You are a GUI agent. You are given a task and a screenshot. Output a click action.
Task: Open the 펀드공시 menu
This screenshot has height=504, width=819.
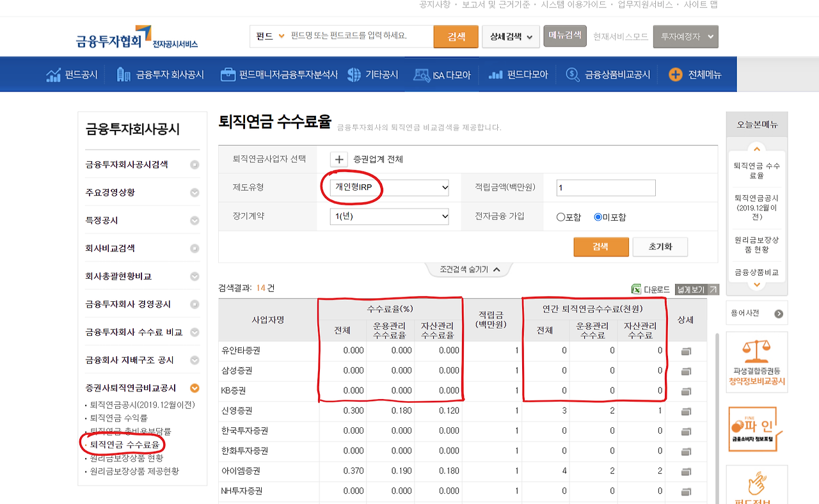pyautogui.click(x=72, y=75)
